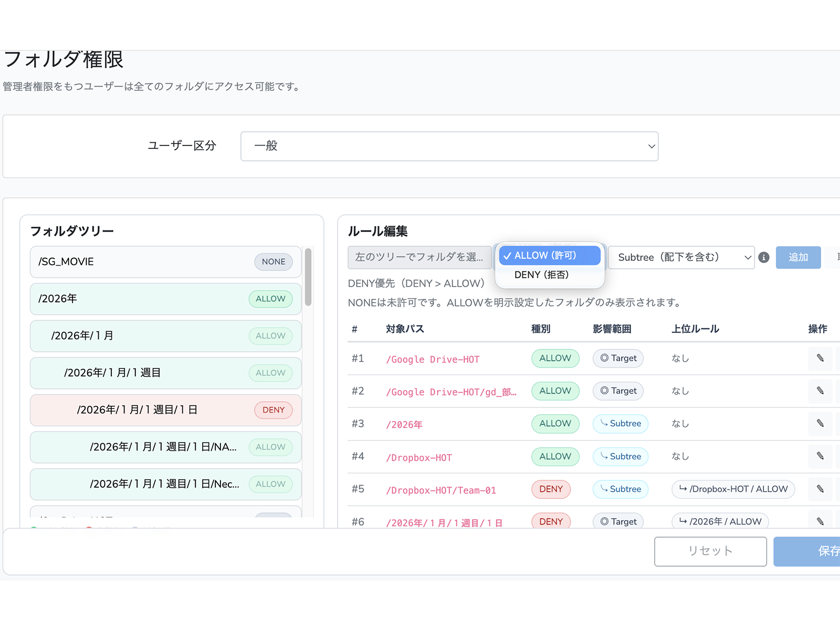Edit rule #3 /2026年 pencil icon
The image size is (840, 630).
click(820, 423)
